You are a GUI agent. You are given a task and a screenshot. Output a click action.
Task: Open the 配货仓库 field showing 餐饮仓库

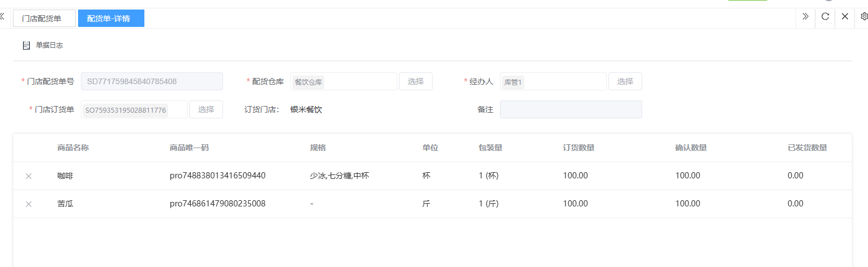coord(343,82)
